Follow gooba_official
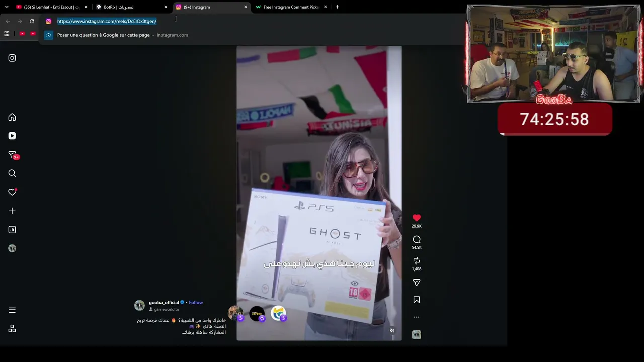 [x=196, y=302]
